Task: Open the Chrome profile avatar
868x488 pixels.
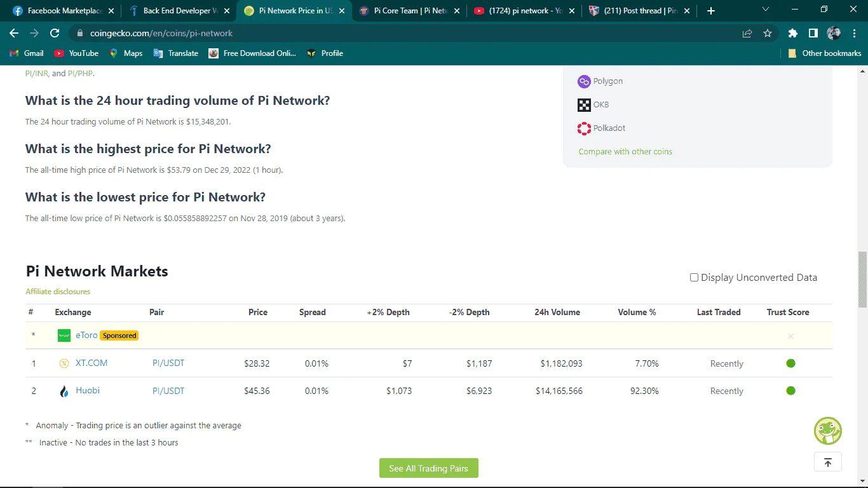Action: (834, 33)
